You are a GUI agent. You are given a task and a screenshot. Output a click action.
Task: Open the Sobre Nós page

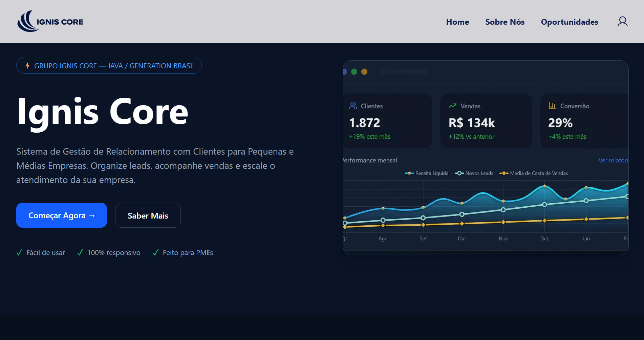click(x=505, y=22)
